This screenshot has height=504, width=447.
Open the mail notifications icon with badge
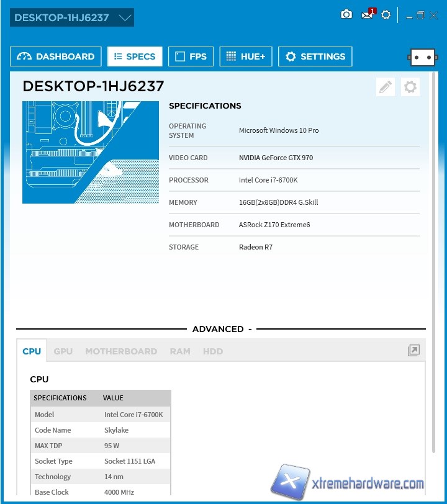point(368,14)
